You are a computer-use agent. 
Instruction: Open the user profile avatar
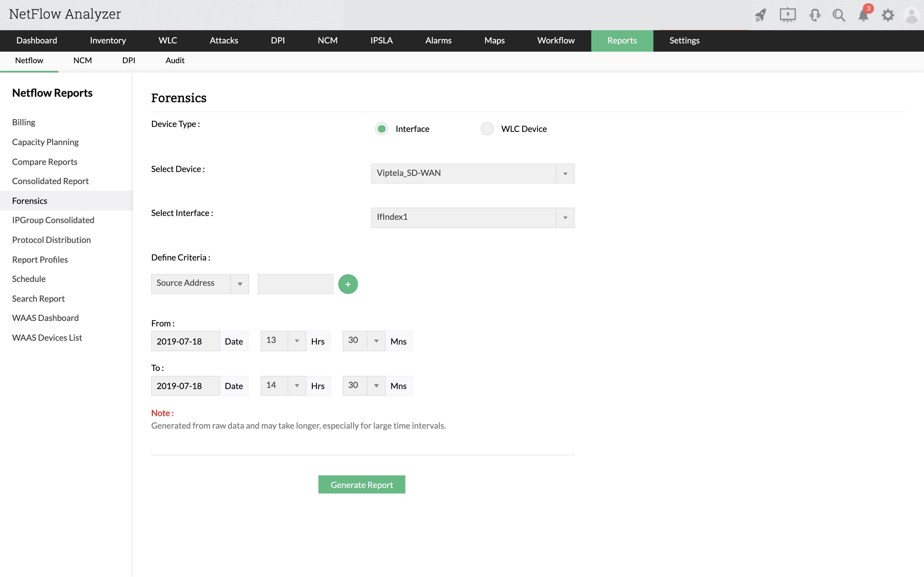(x=912, y=15)
